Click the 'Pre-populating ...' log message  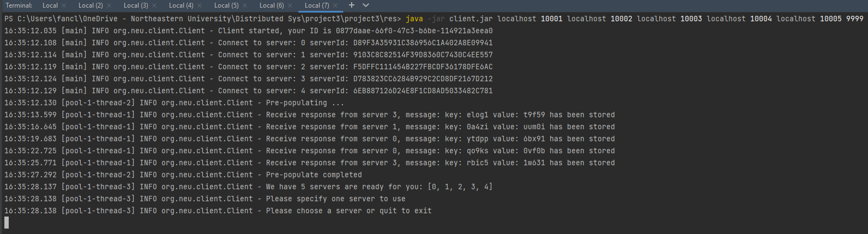(305, 103)
